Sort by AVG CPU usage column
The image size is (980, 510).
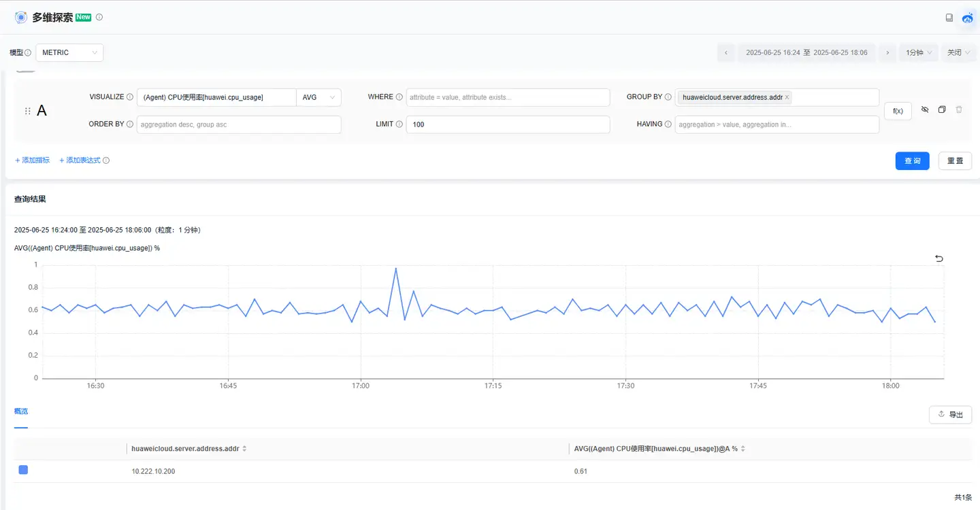click(x=743, y=449)
